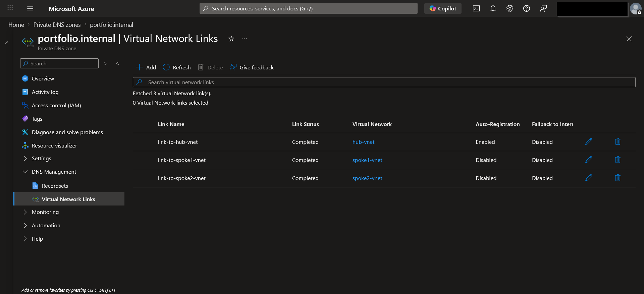
Task: Click Give feedback in the toolbar
Action: point(252,67)
